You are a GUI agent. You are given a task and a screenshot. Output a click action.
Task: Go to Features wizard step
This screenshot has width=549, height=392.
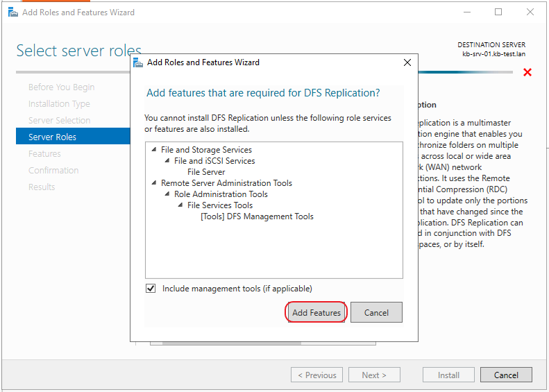tap(44, 153)
